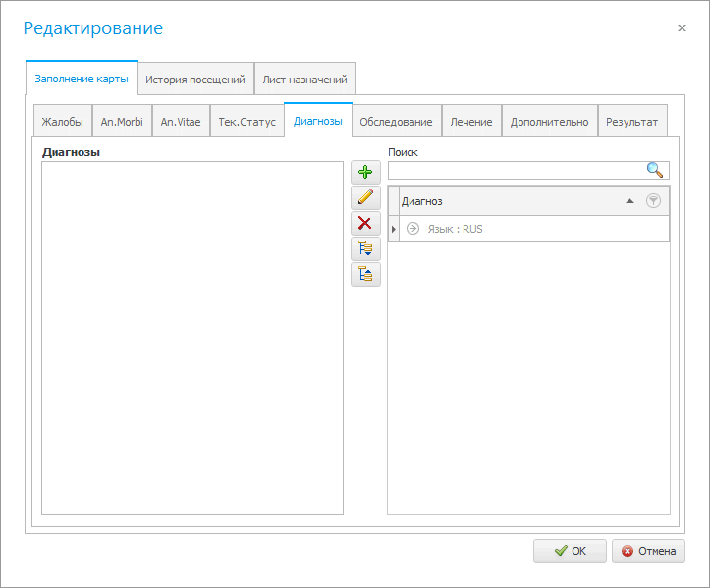Viewport: 710px width, 588px height.
Task: Switch to the Лечение tab
Action: [471, 122]
